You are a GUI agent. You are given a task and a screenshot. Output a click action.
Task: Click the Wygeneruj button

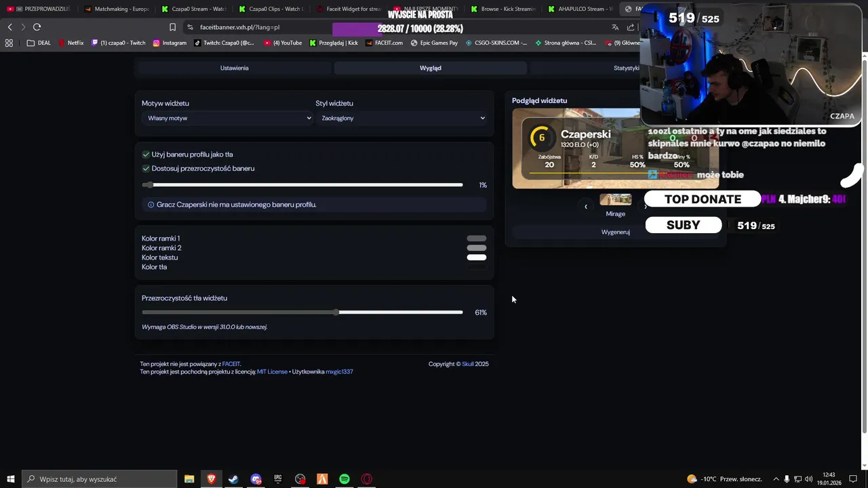[616, 232]
